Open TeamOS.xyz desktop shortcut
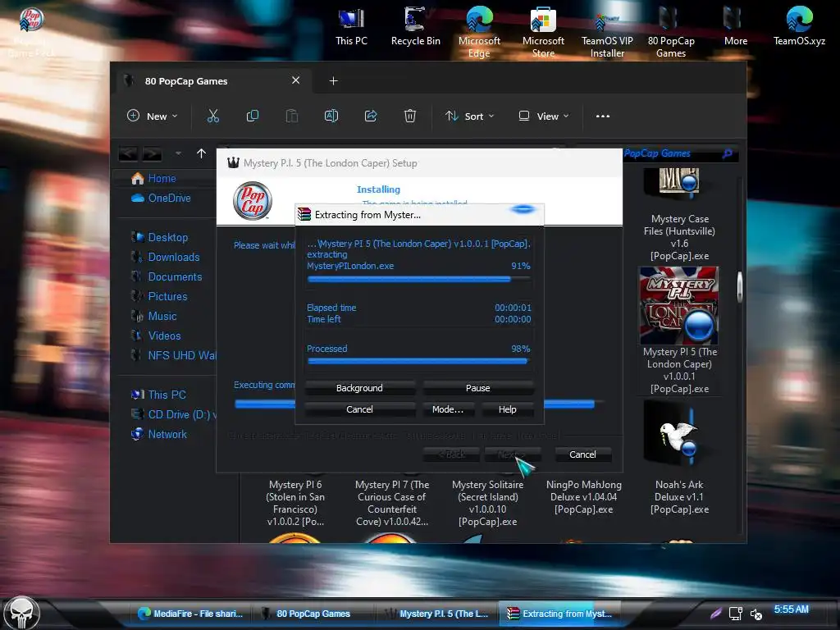Viewport: 840px width, 630px height. tap(799, 27)
